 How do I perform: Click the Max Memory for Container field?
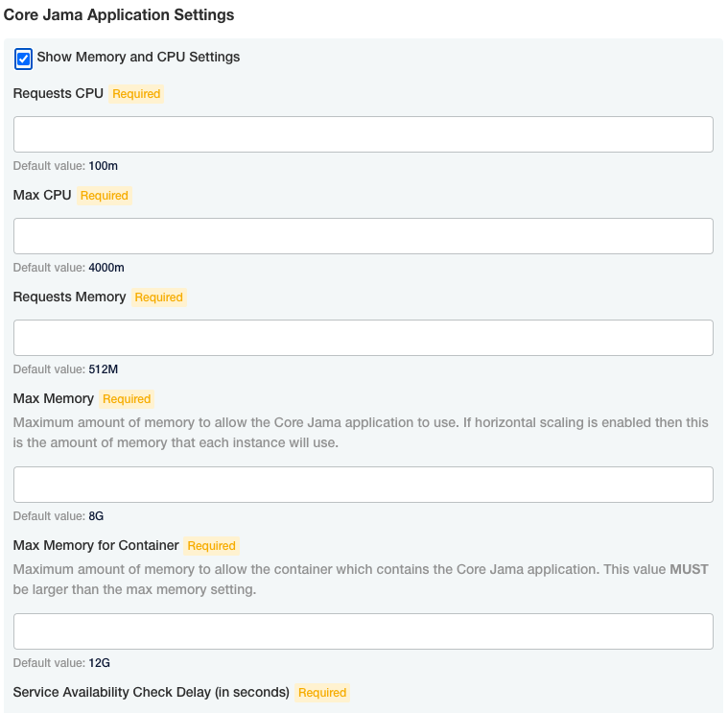pos(364,631)
